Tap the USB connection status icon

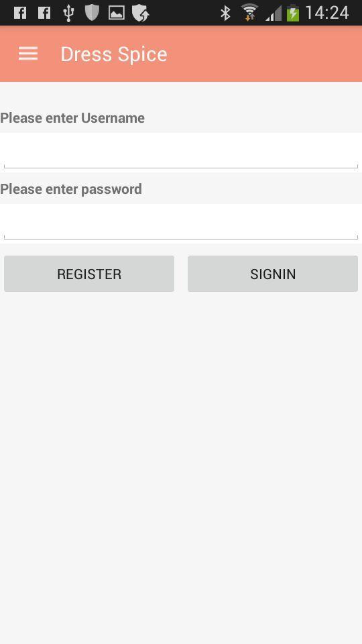[68, 13]
